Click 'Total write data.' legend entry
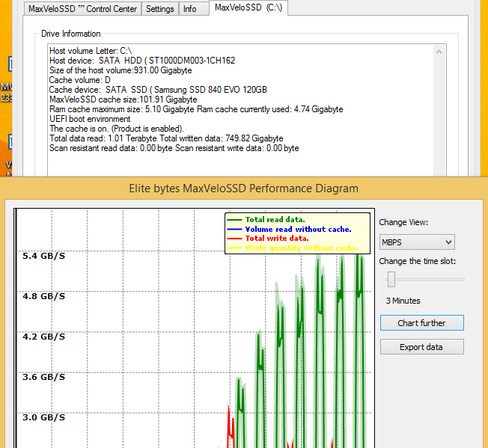Image resolution: width=488 pixels, height=448 pixels. 268,238
